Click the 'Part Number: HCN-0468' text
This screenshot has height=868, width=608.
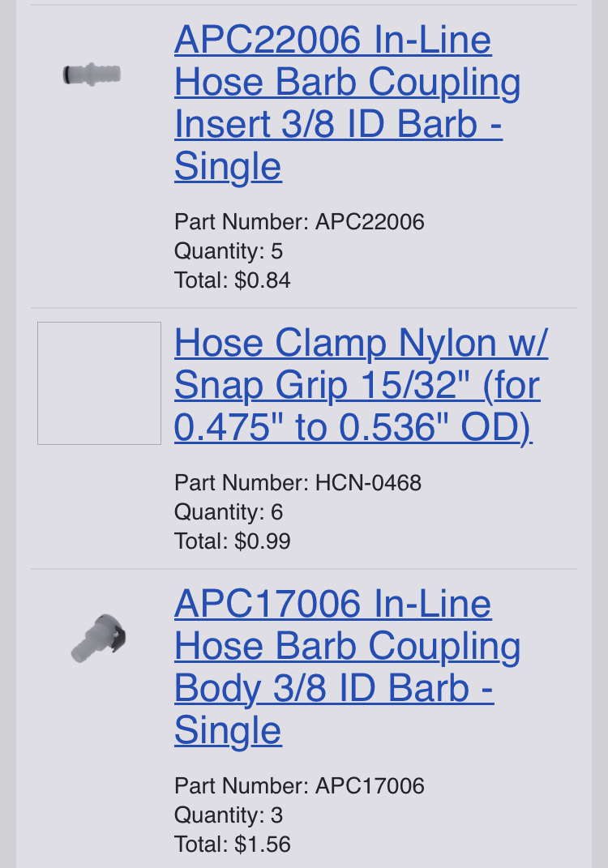[298, 483]
